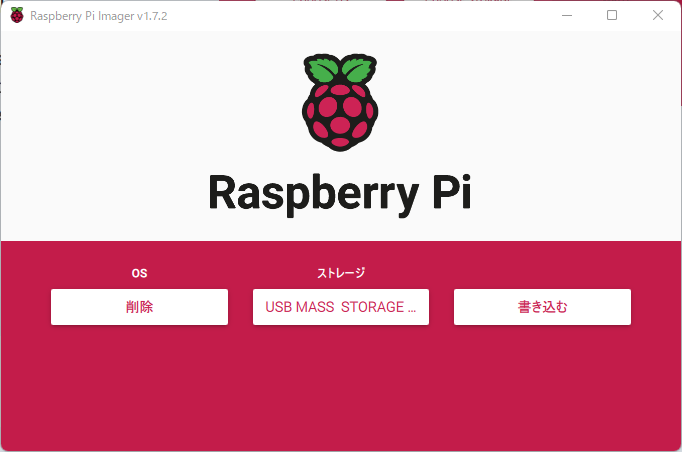The height and width of the screenshot is (452, 682).
Task: Click the large Raspberry Pi logo
Action: click(340, 103)
